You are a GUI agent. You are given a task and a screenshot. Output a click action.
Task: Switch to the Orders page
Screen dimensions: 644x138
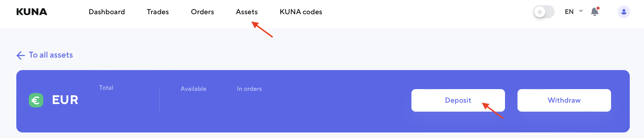tap(202, 12)
